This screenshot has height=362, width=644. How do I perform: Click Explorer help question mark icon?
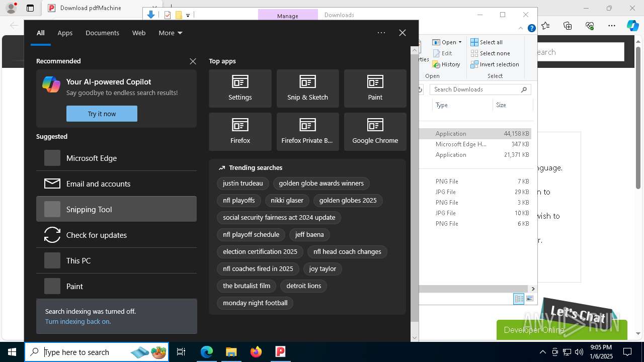pyautogui.click(x=531, y=29)
